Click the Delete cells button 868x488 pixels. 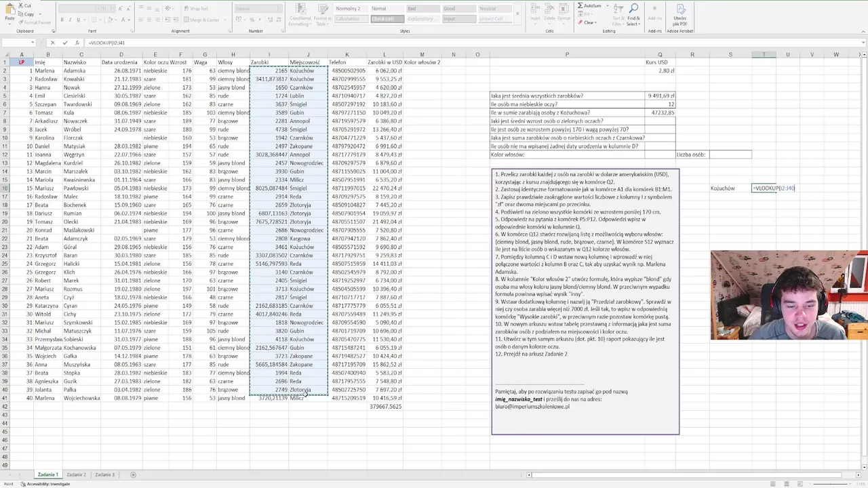tap(549, 14)
